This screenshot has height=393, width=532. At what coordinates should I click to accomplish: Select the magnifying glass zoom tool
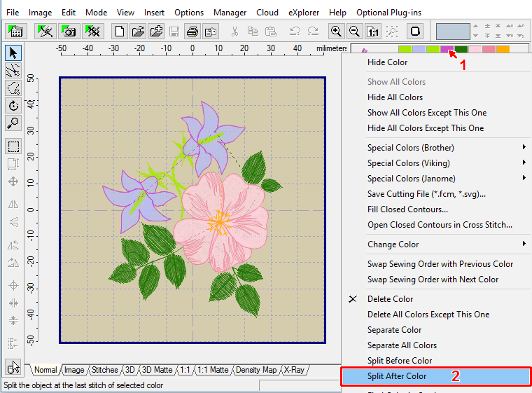click(x=13, y=123)
